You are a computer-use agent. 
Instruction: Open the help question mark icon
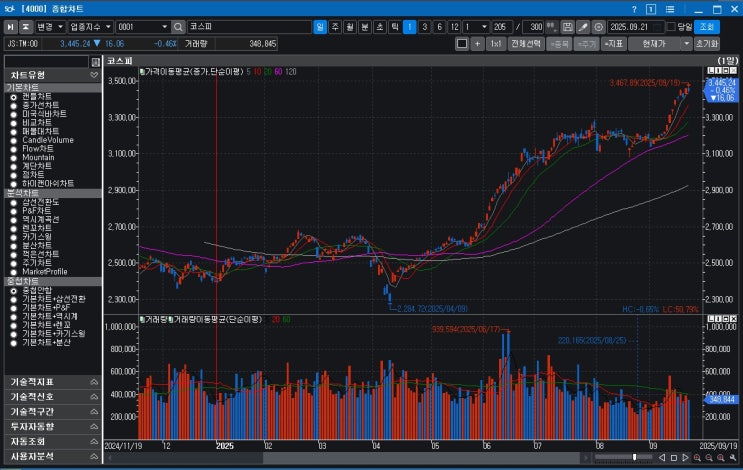click(x=634, y=9)
